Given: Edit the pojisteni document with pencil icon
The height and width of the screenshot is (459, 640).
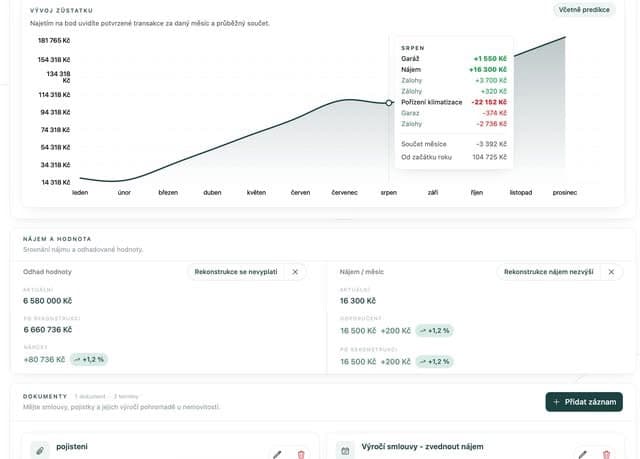Looking at the screenshot, I should (x=277, y=454).
